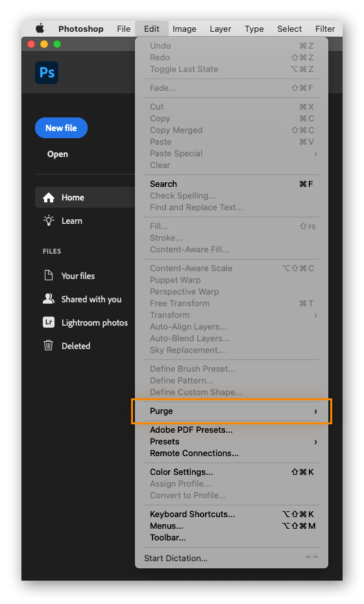Open the Apple menu
Viewport: 364px width, 604px height.
(40, 29)
